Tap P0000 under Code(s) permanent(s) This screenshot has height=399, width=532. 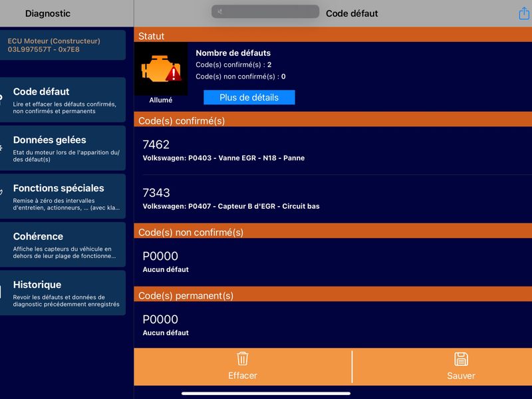tap(332, 325)
